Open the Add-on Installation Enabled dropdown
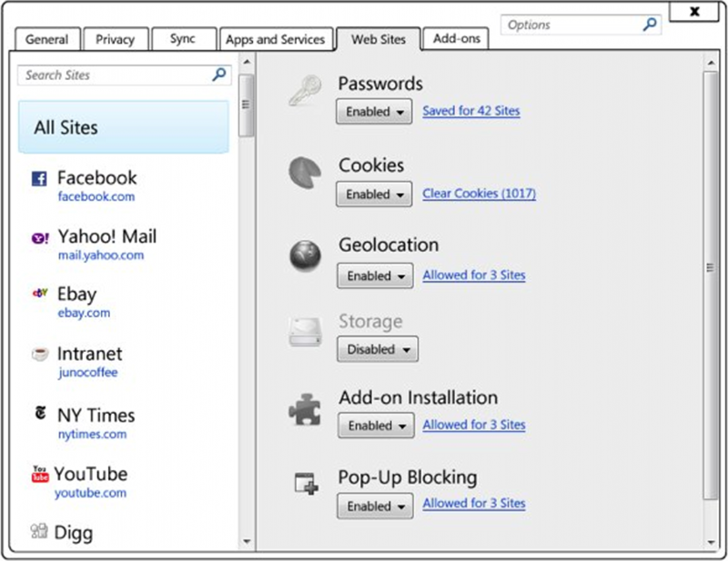The height and width of the screenshot is (561, 728). [x=376, y=426]
